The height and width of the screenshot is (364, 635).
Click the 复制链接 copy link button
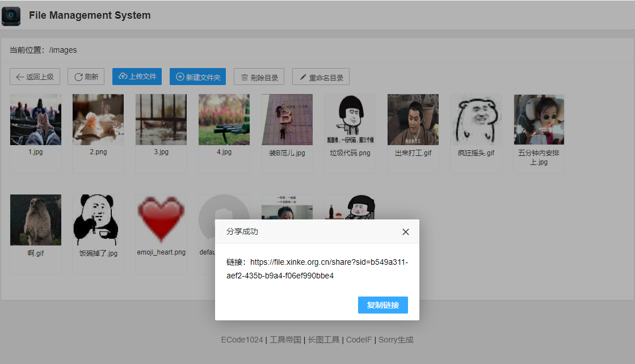(382, 305)
